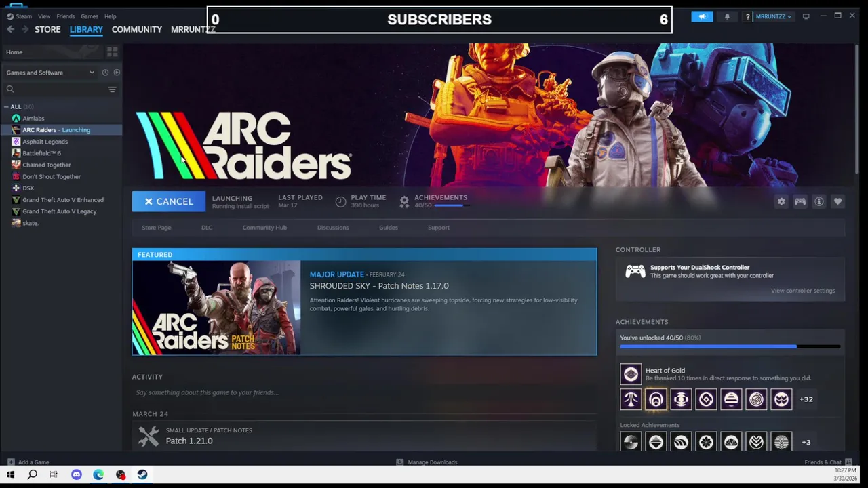Open the Discussions link
Screen dimensions: 868x488
(x=333, y=228)
